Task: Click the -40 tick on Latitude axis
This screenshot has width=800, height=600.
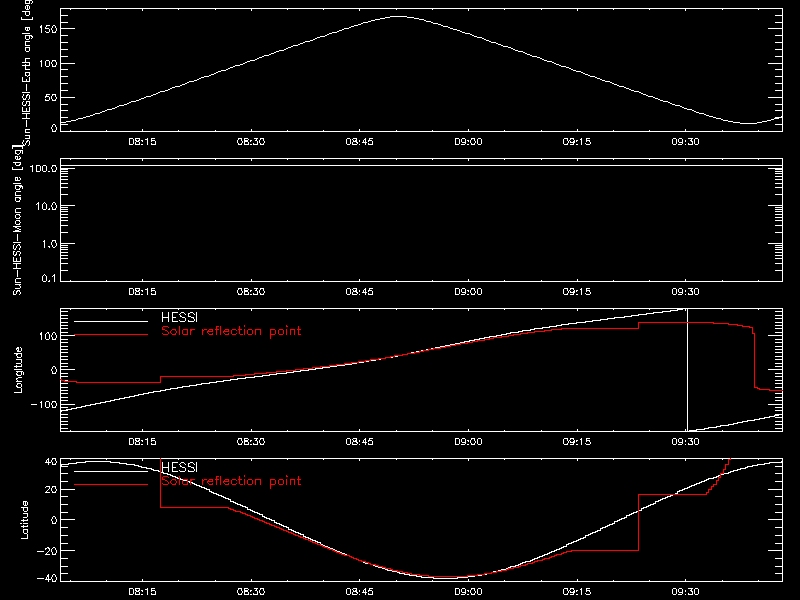Action: tap(47, 579)
